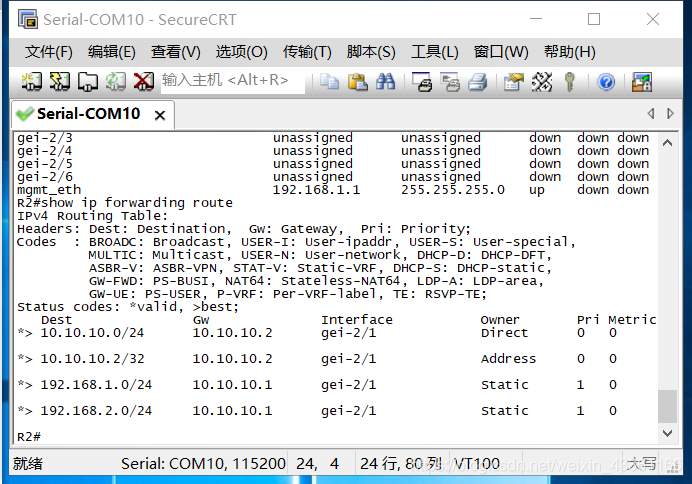Open the 查看(V) menu
The image size is (692, 484).
pos(176,52)
